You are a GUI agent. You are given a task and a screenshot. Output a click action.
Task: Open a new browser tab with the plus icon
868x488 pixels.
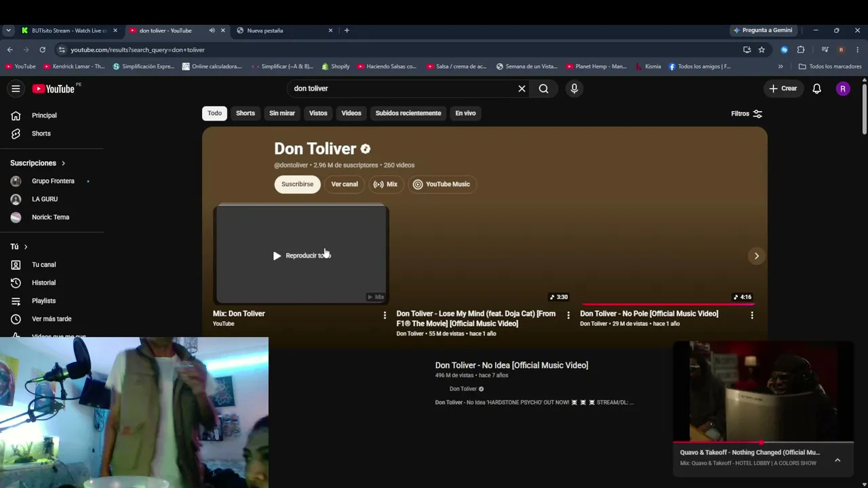pos(347,30)
